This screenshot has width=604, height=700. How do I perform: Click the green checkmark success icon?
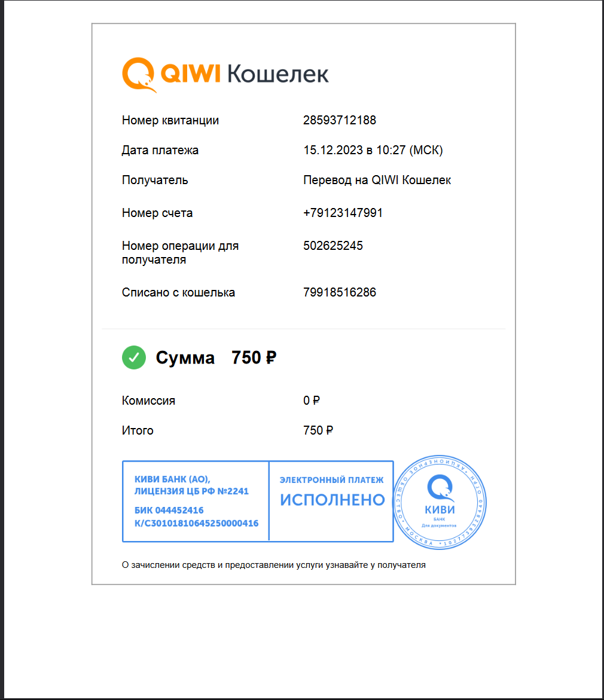point(134,357)
